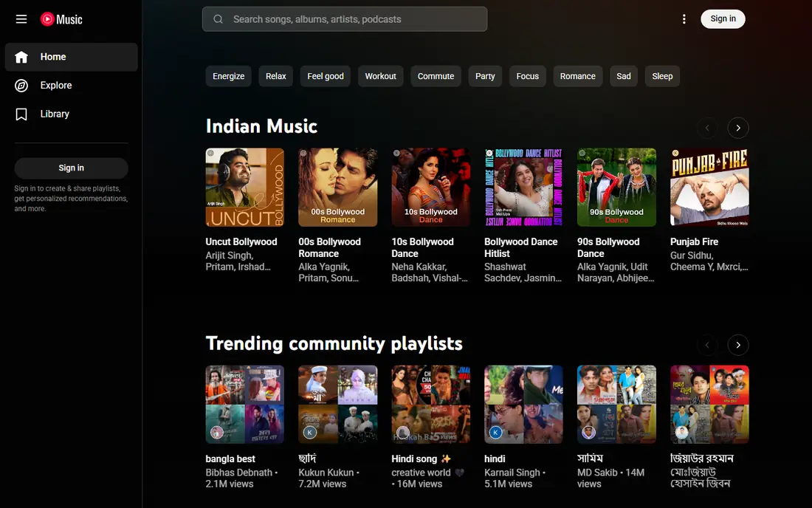This screenshot has width=812, height=508.
Task: Select the Feel good chip
Action: point(326,76)
